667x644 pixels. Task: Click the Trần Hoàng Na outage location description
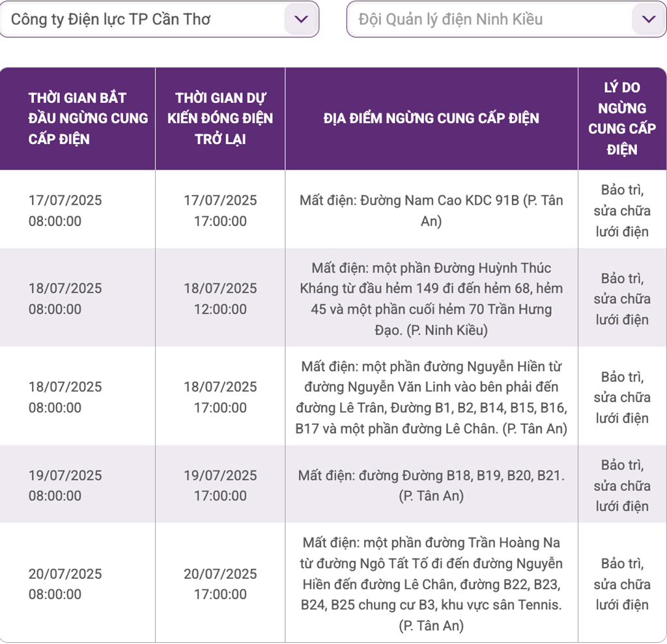click(x=431, y=583)
